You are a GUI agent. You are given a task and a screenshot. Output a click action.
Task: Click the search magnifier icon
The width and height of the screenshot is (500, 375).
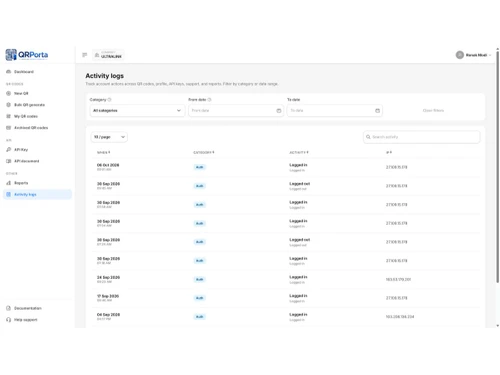pos(368,137)
